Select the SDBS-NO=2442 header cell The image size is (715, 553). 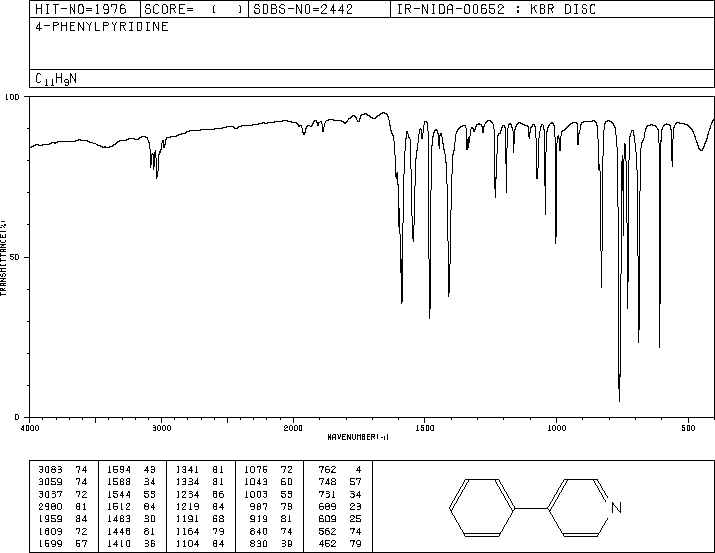point(319,9)
